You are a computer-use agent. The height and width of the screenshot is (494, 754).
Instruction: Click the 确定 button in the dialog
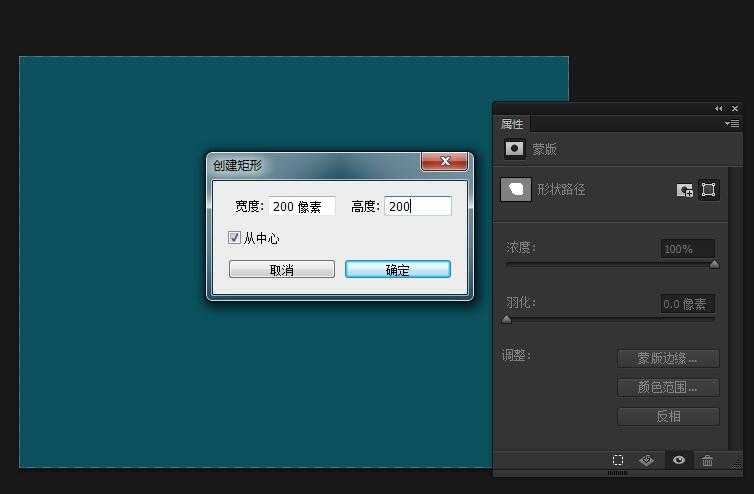(398, 269)
